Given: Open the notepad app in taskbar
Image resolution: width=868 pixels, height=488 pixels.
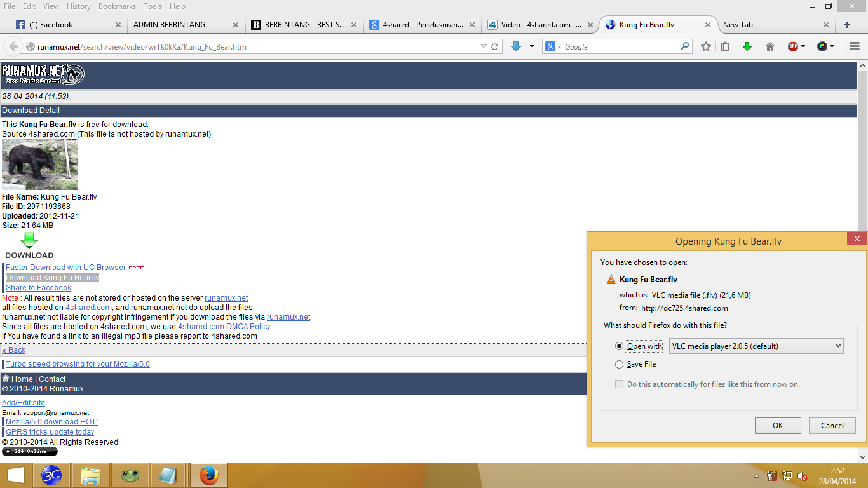Looking at the screenshot, I should 168,475.
